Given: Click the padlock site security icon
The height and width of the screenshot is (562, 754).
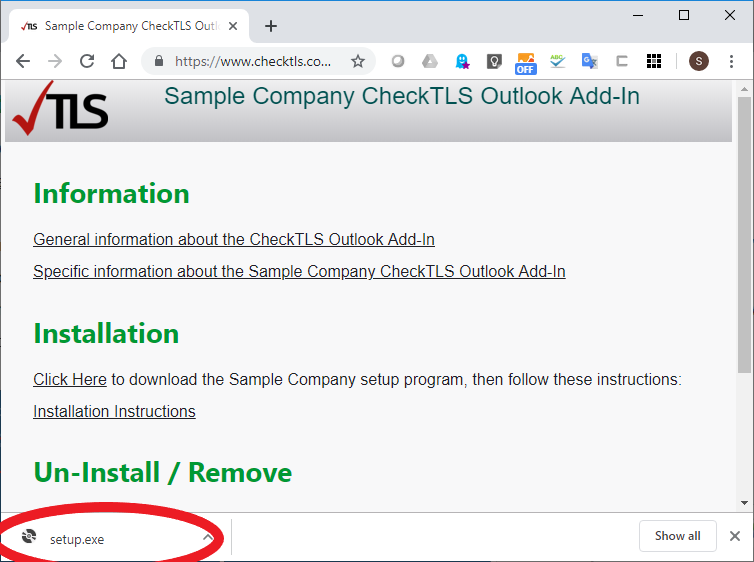Looking at the screenshot, I should [159, 61].
